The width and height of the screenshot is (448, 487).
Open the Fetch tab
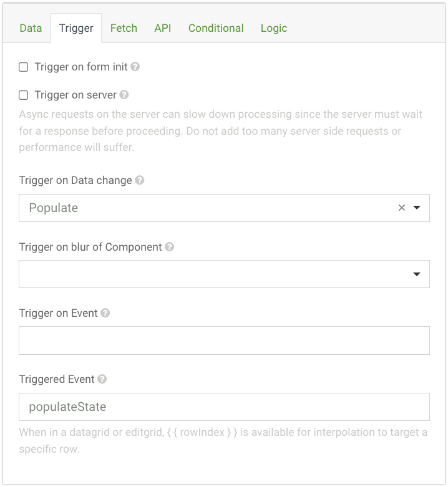point(124,28)
